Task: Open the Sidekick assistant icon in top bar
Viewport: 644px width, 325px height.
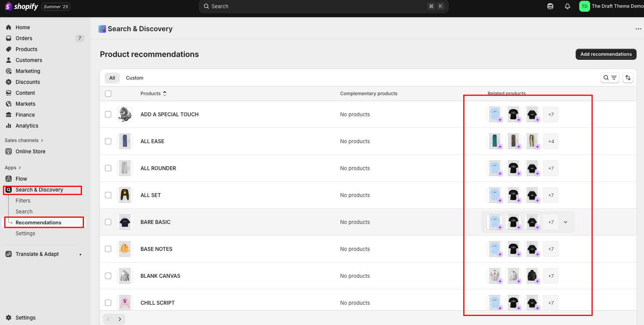Action: point(550,6)
